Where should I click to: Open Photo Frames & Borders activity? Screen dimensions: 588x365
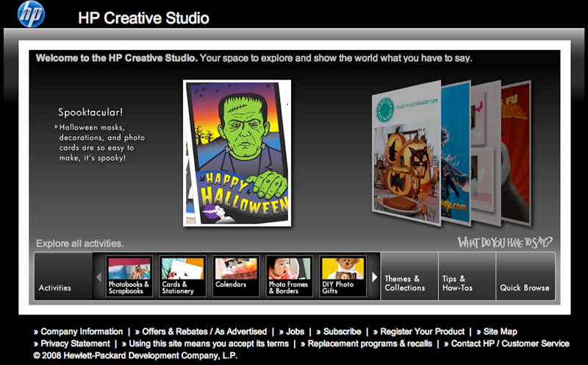point(289,277)
